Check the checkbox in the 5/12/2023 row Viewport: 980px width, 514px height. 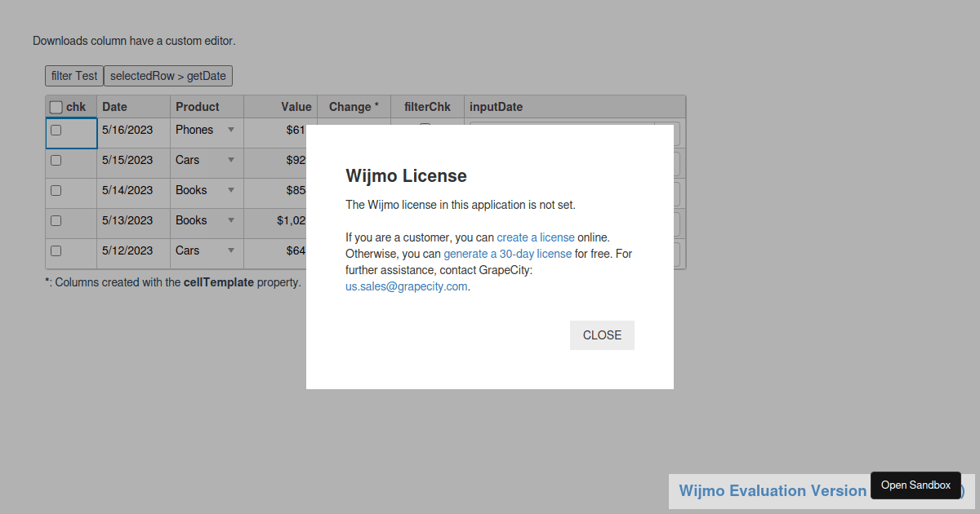(x=56, y=250)
